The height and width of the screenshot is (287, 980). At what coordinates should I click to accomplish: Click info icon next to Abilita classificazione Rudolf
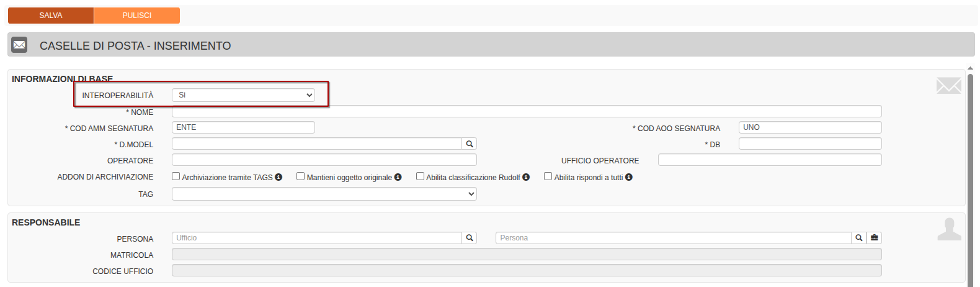(x=526, y=177)
